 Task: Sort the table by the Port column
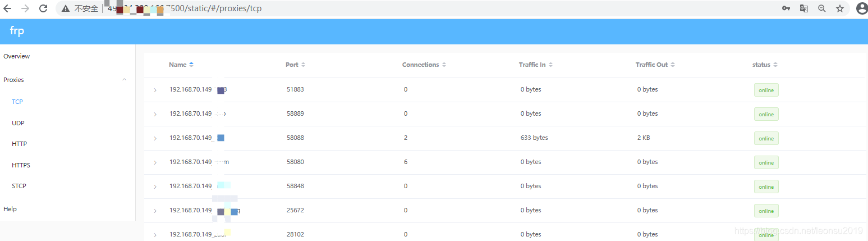[x=296, y=65]
